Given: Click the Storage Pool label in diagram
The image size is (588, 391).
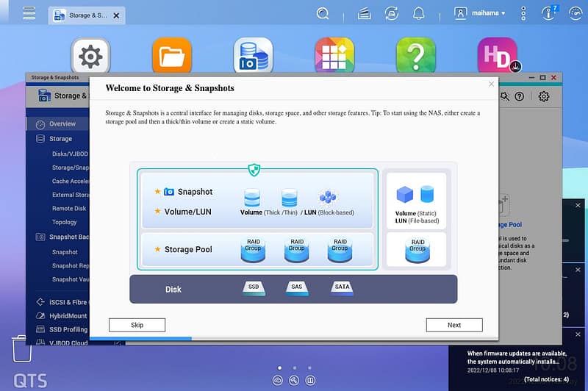Looking at the screenshot, I should tap(188, 250).
